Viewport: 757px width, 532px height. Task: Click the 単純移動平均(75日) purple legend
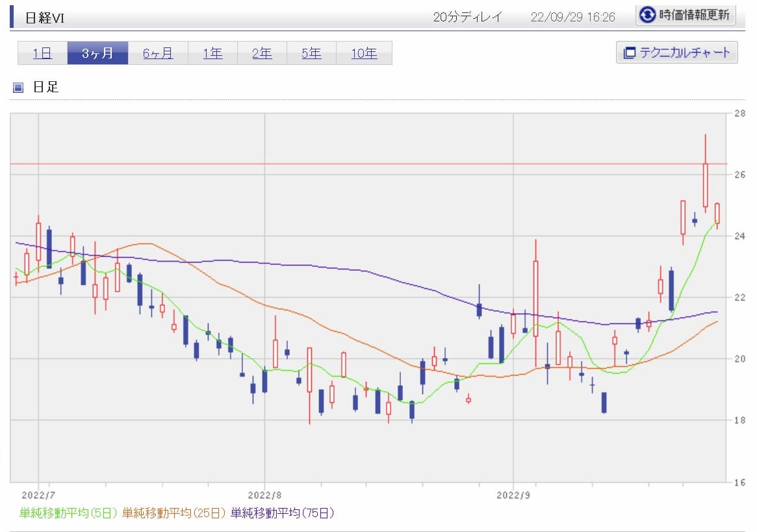282,513
